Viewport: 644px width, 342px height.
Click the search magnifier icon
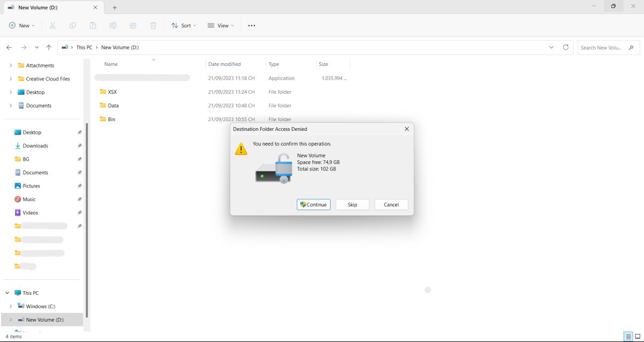point(631,47)
